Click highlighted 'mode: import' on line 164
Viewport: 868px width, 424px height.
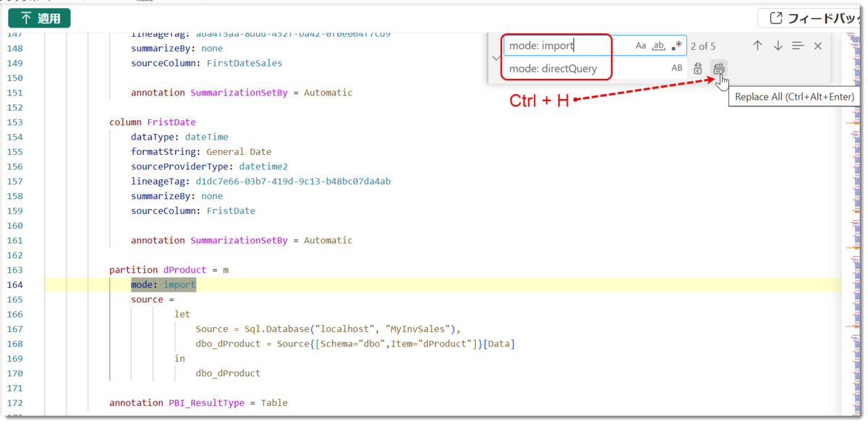point(163,285)
